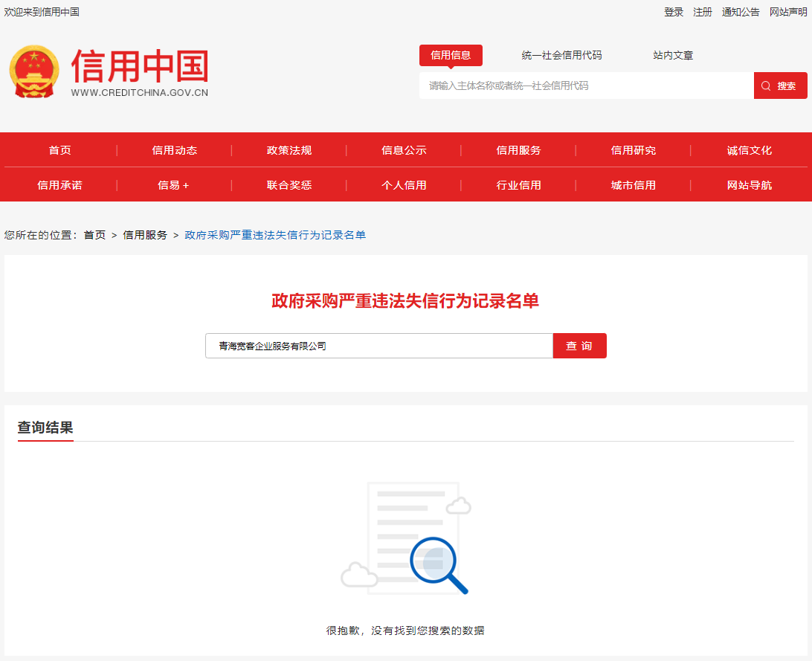The width and height of the screenshot is (812, 661).
Task: Click the red page title 政府采购严重违法失信行为记录名单
Action: pos(405,300)
